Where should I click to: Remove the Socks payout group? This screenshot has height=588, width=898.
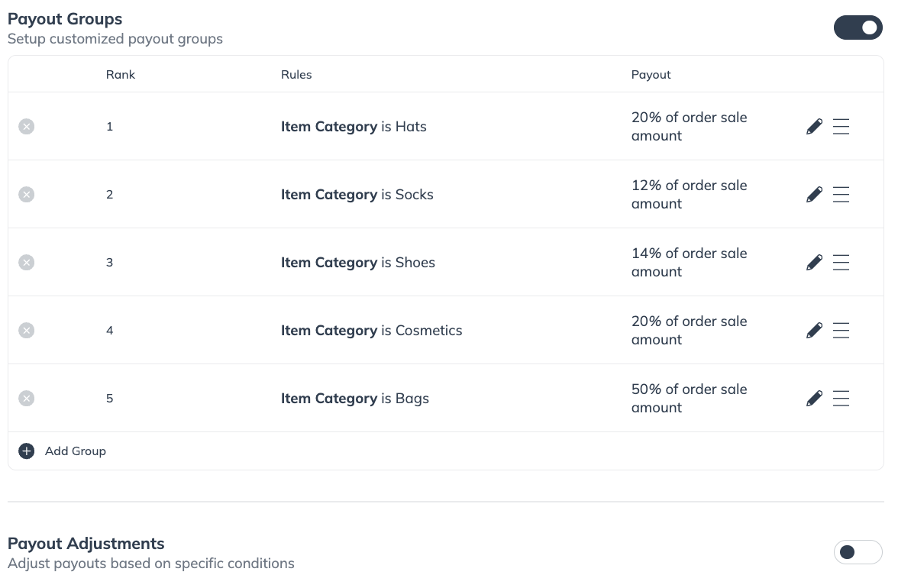pos(27,195)
